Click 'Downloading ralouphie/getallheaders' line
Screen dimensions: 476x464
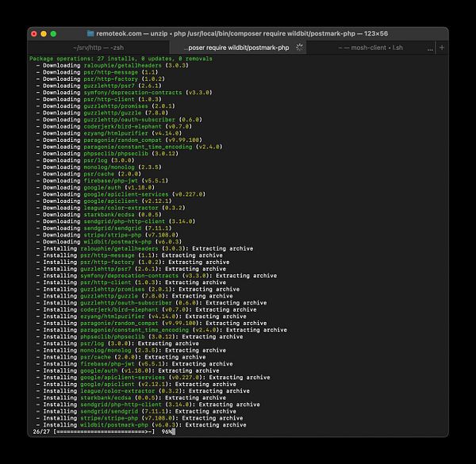(113, 66)
